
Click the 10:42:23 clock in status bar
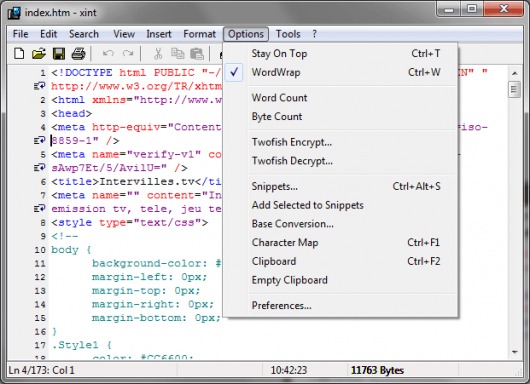click(289, 370)
